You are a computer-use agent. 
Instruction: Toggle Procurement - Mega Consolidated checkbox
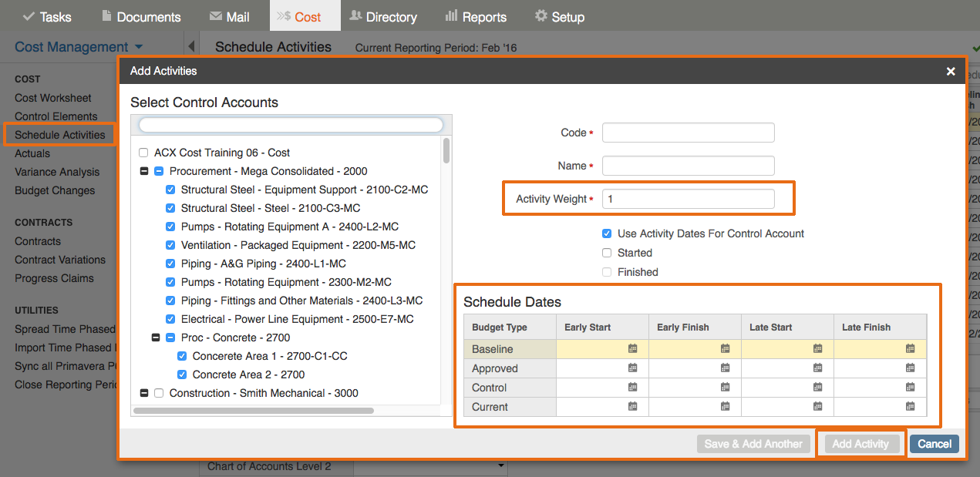159,171
